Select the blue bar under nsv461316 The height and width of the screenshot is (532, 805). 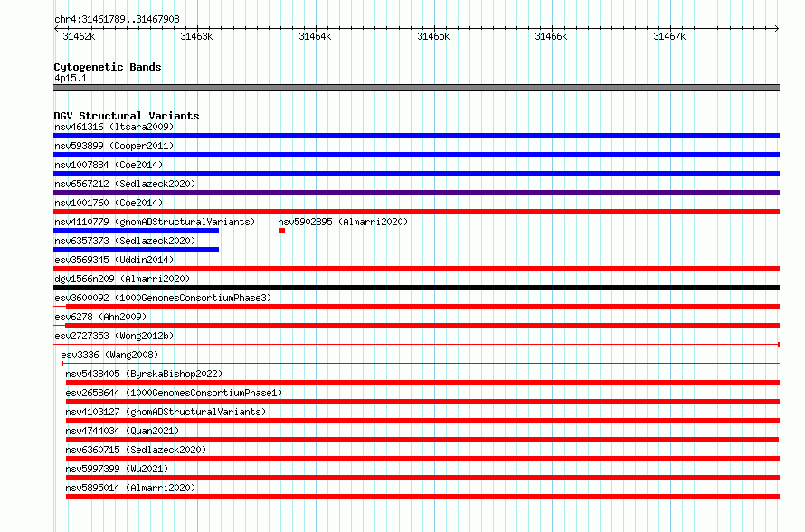tap(416, 136)
